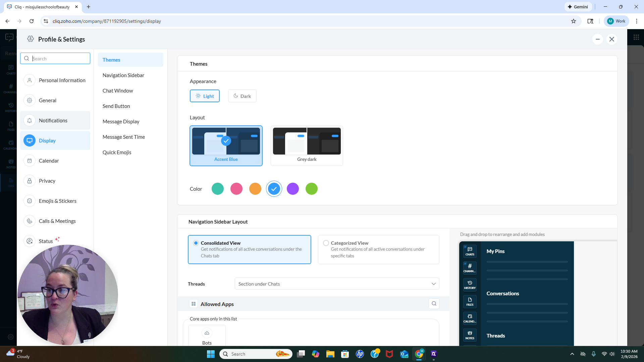Click the Privacy lock icon
Screen dimensions: 644x362
click(x=30, y=181)
